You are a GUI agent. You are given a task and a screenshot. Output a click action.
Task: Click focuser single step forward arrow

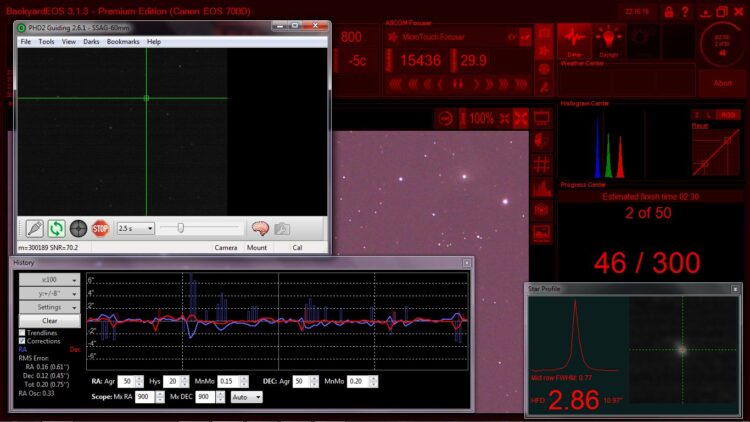pyautogui.click(x=476, y=85)
